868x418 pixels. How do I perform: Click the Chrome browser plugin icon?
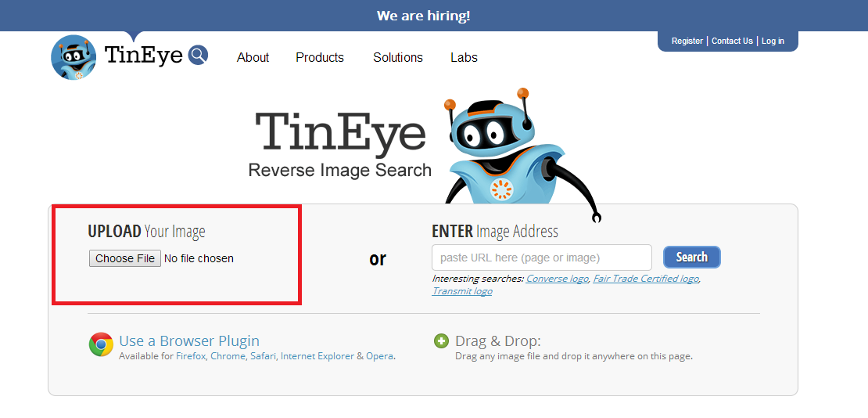click(101, 345)
